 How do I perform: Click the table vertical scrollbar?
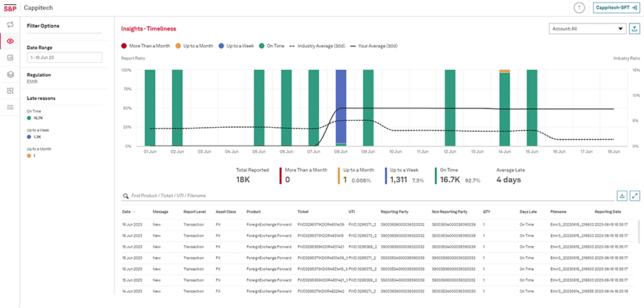click(x=638, y=231)
